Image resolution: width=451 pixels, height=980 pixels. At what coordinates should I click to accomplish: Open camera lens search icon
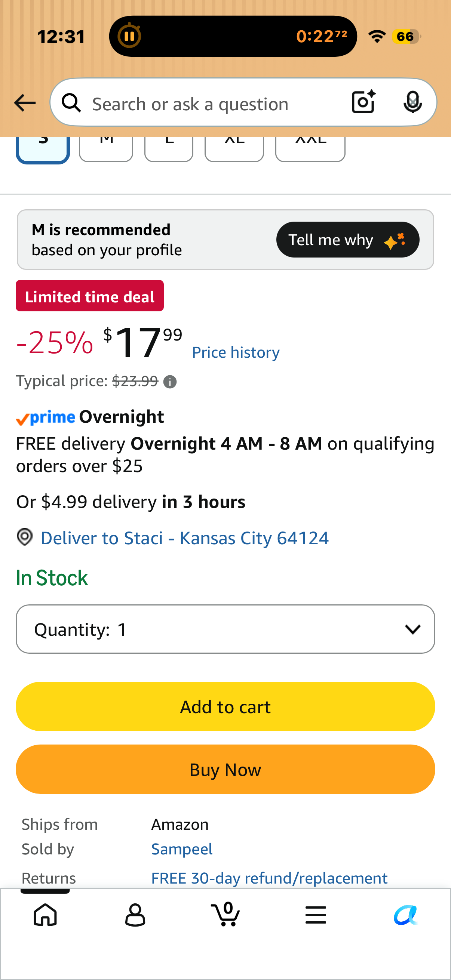pos(363,102)
